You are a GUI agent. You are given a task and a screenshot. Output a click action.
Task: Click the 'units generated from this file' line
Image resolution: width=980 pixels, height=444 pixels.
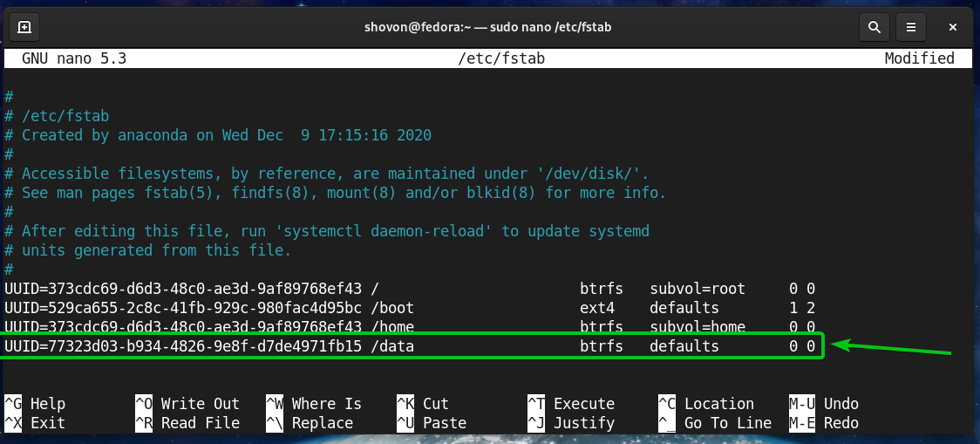click(x=148, y=250)
